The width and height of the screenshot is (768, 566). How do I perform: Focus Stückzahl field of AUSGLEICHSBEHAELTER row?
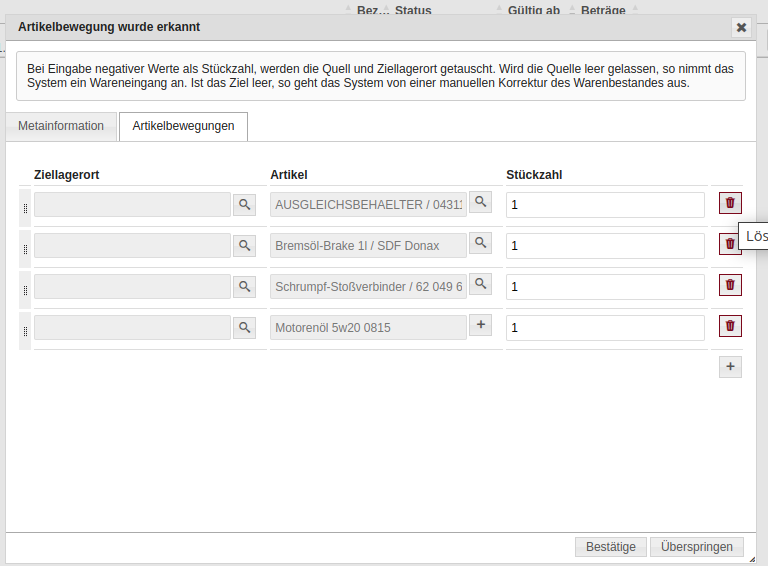click(605, 204)
